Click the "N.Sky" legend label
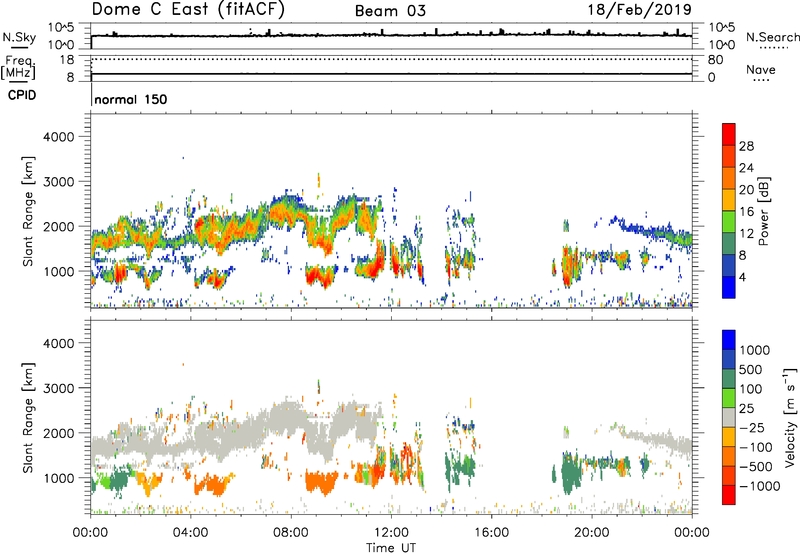 click(19, 37)
